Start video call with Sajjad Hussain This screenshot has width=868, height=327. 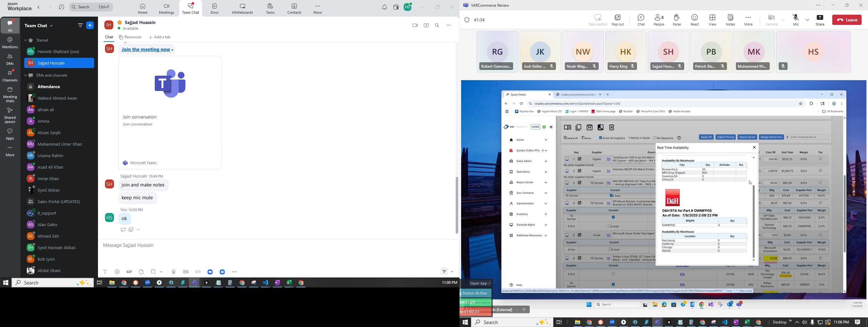(x=415, y=26)
